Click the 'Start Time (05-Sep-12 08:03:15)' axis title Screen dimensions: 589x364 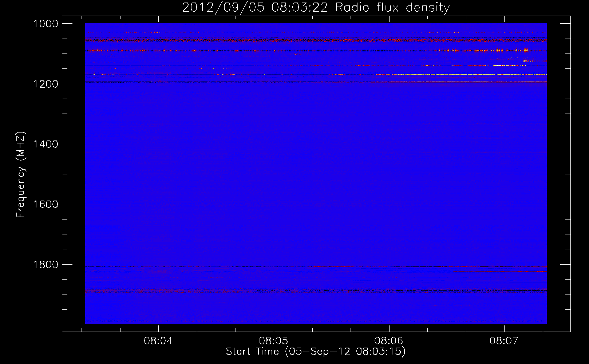pyautogui.click(x=316, y=352)
